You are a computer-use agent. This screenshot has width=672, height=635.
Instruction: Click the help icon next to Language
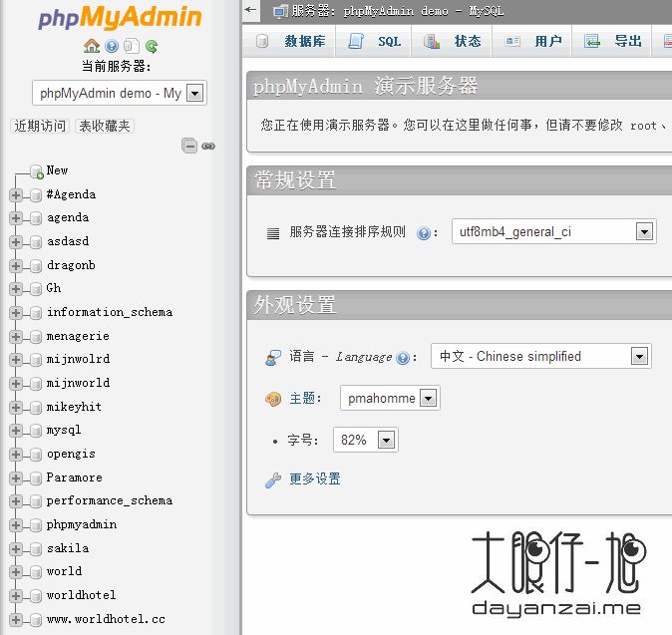[403, 358]
